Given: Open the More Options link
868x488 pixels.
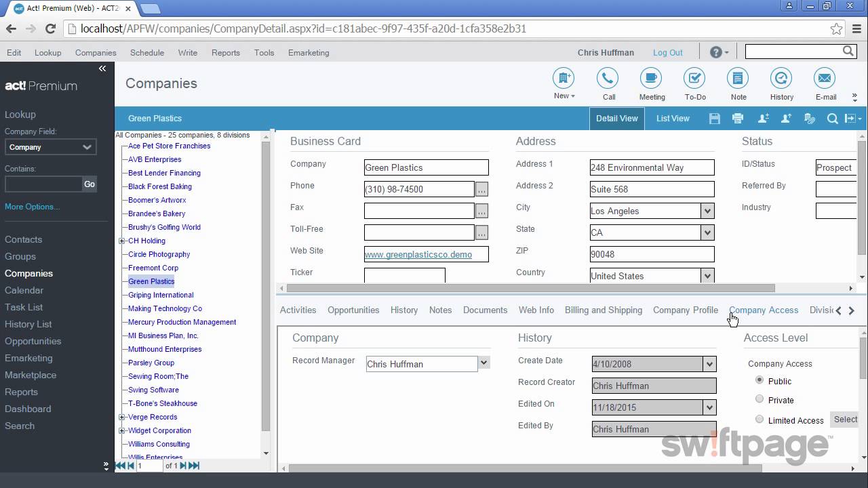Looking at the screenshot, I should [32, 207].
